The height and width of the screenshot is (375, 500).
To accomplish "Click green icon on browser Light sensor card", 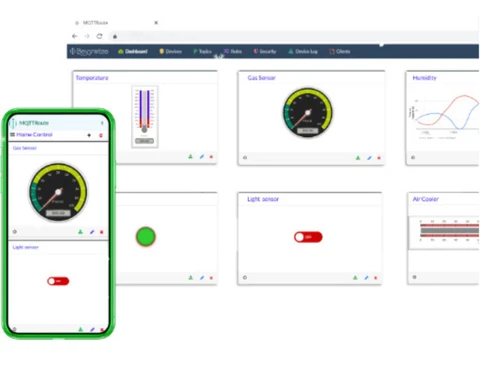I will tap(355, 277).
